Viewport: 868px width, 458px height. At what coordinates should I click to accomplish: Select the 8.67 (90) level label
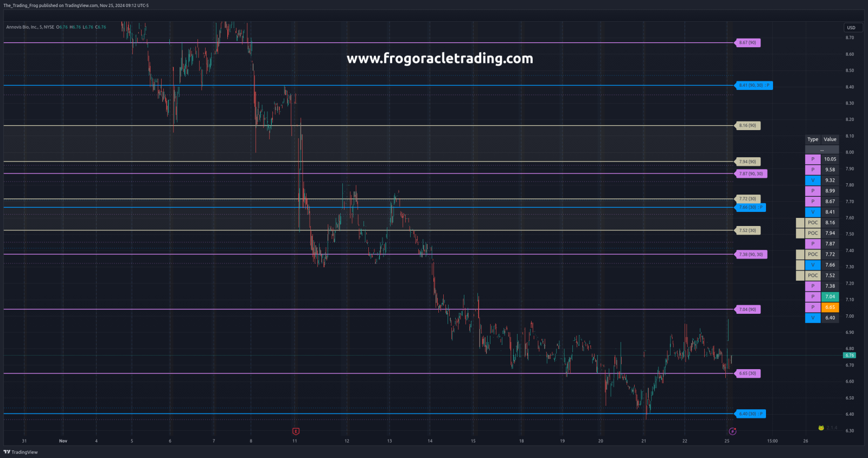(x=748, y=42)
